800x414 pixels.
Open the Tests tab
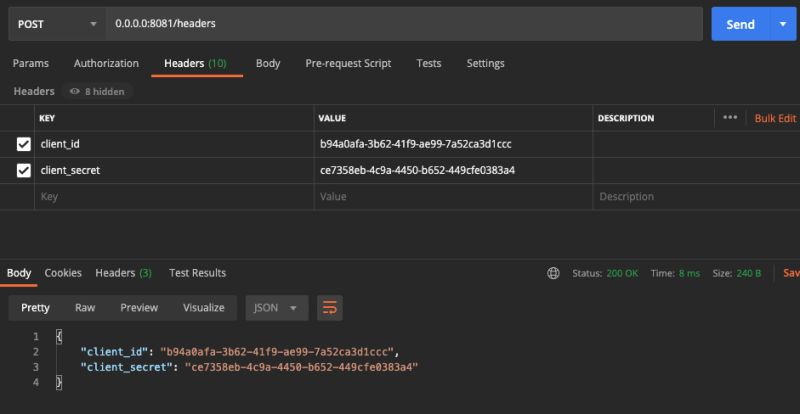pyautogui.click(x=429, y=63)
